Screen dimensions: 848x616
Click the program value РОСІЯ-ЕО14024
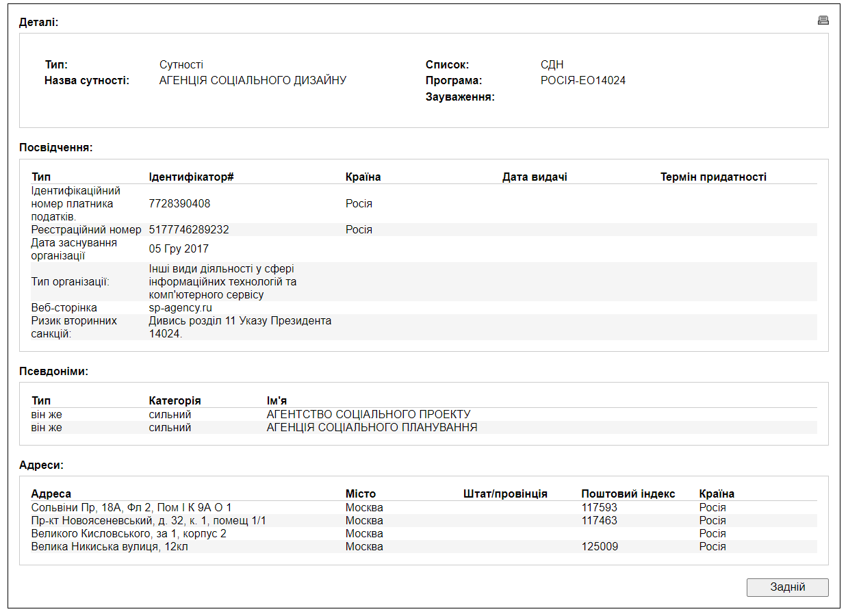(x=582, y=81)
